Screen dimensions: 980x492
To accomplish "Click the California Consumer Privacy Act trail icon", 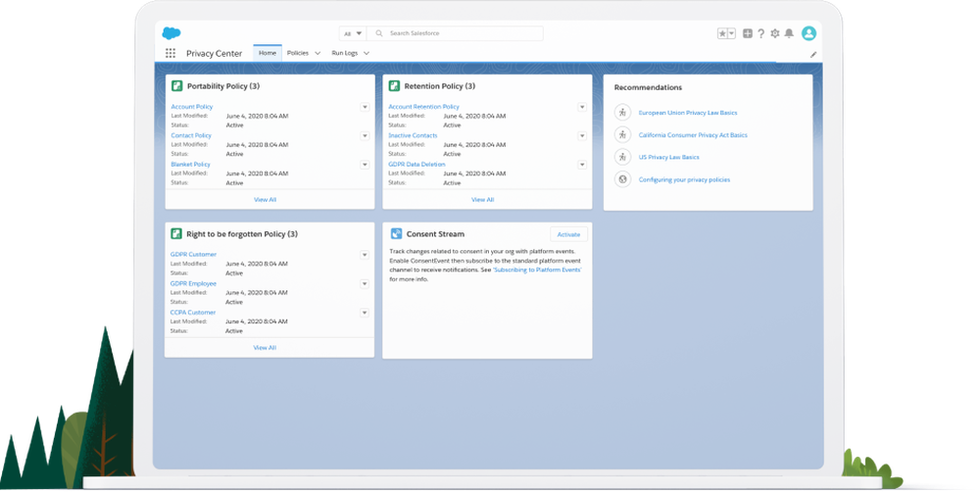I will (x=622, y=135).
